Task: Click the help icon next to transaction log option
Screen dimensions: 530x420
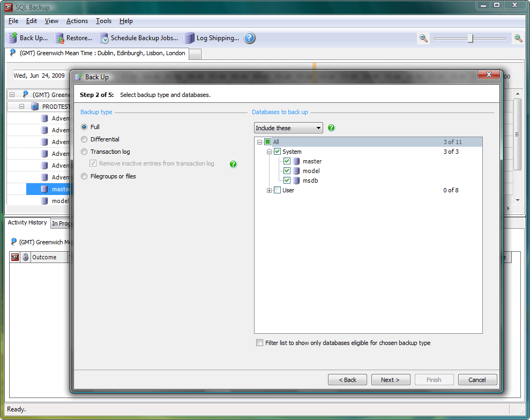Action: (233, 164)
